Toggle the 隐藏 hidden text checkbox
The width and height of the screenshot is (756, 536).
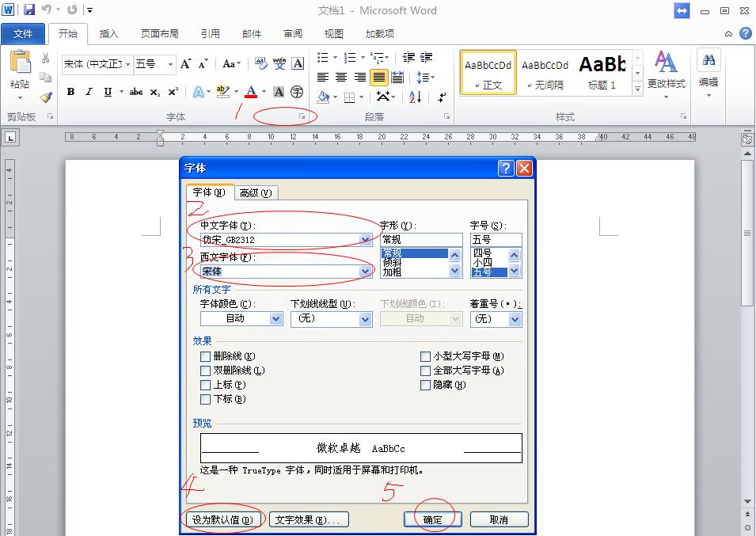426,385
